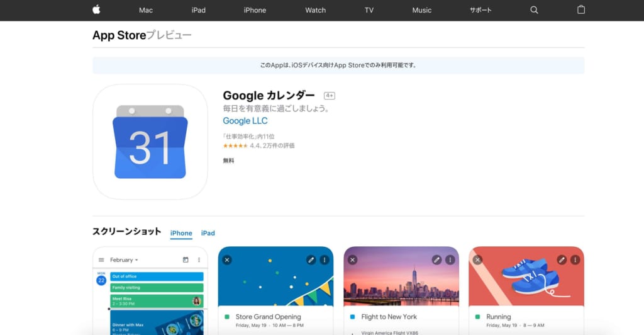Screen dimensions: 644x335
Task: Open the TV menu
Action: click(369, 10)
